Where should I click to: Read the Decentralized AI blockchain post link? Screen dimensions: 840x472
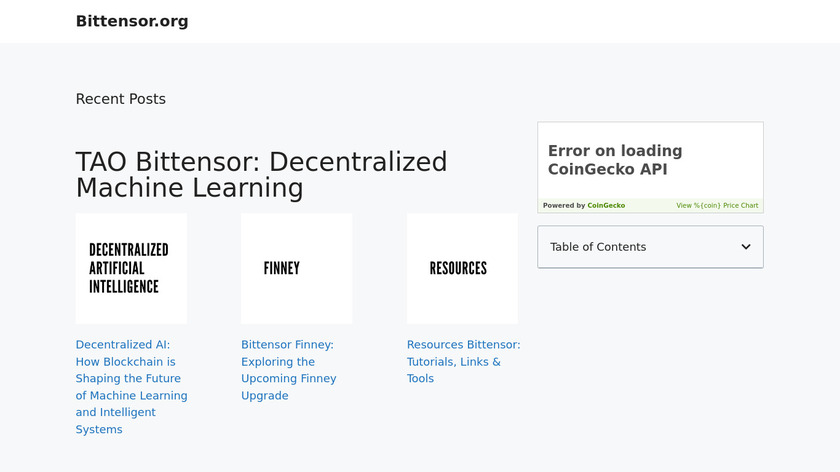point(131,387)
